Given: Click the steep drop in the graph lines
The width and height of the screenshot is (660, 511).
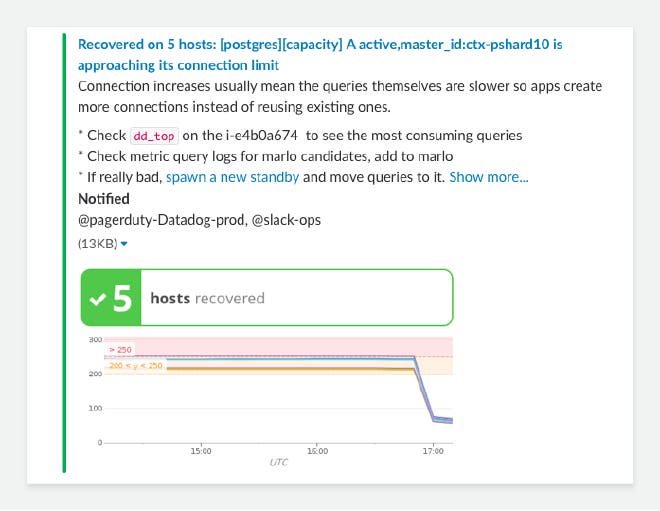Looking at the screenshot, I should click(423, 390).
